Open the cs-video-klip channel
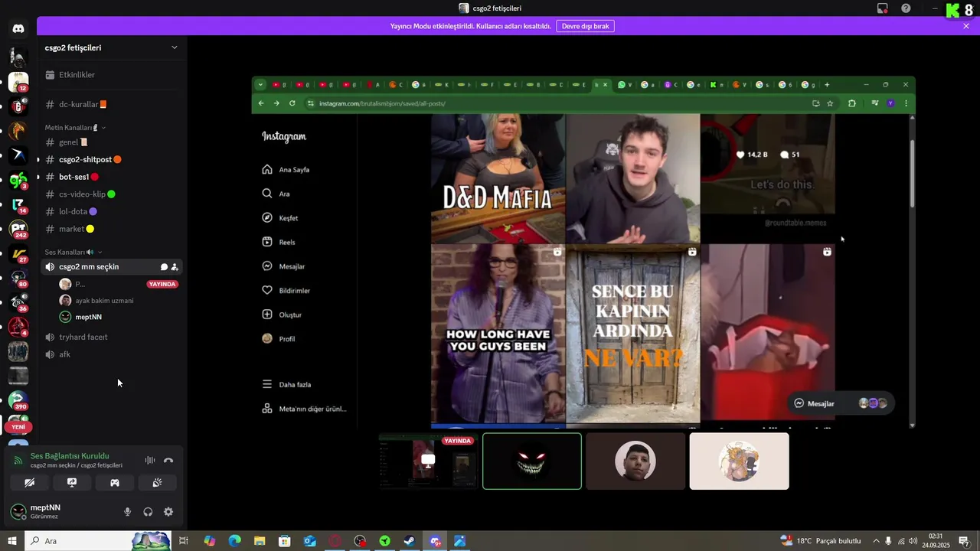980x551 pixels. (x=112, y=194)
